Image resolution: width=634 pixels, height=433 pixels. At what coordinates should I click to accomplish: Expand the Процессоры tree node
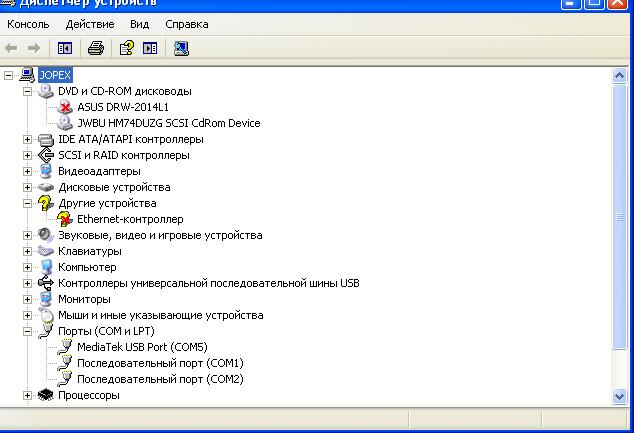[x=28, y=395]
